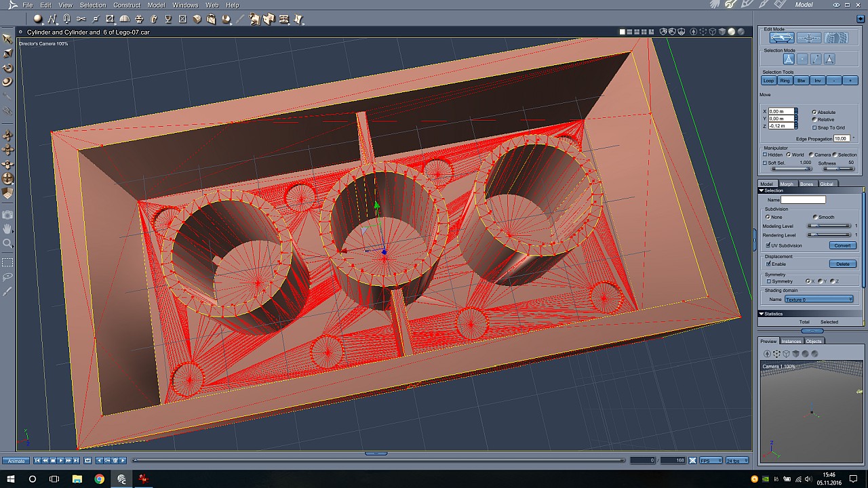
Task: Open the FPS dropdown on timeline
Action: pos(711,460)
